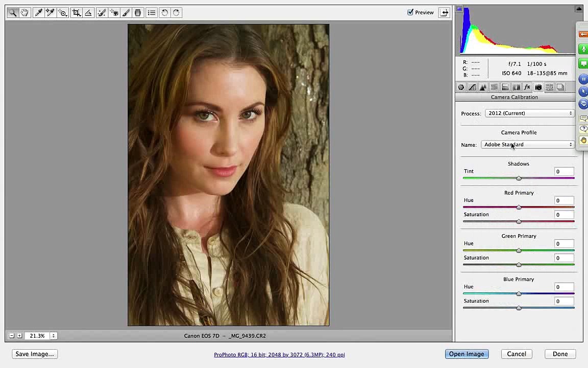Adjust the Blue Primary Hue slider

pos(519,294)
